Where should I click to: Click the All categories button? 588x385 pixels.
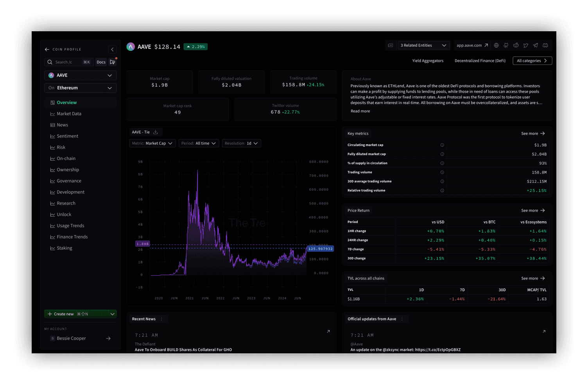pyautogui.click(x=532, y=61)
